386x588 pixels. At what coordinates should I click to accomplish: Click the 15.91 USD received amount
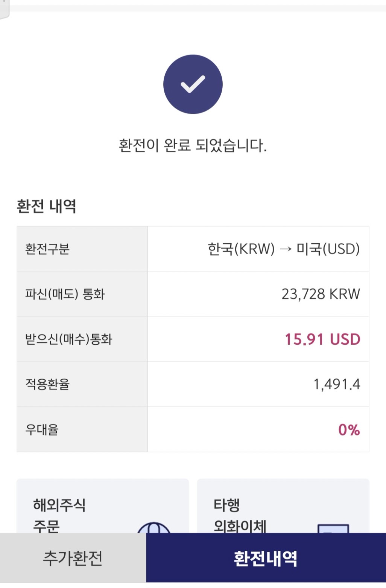click(x=322, y=339)
